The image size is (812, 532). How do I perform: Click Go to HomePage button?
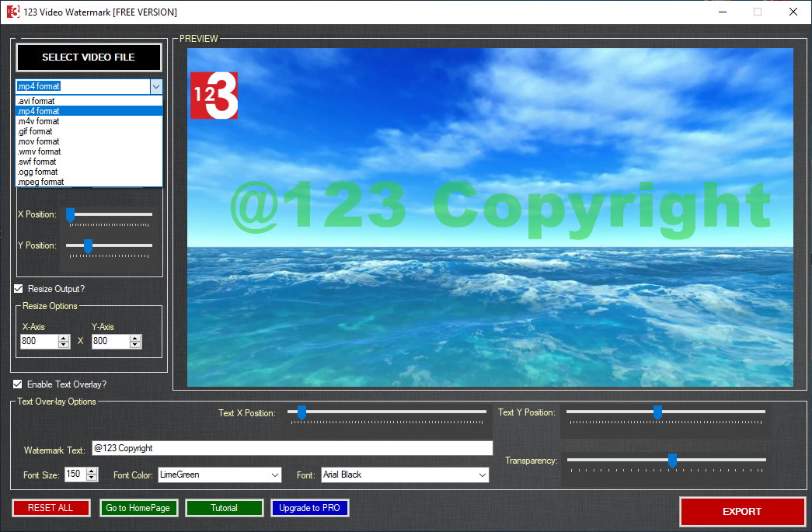(x=138, y=508)
